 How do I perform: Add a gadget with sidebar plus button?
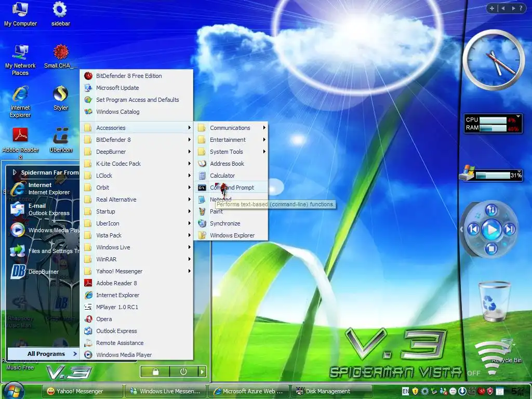point(491,8)
